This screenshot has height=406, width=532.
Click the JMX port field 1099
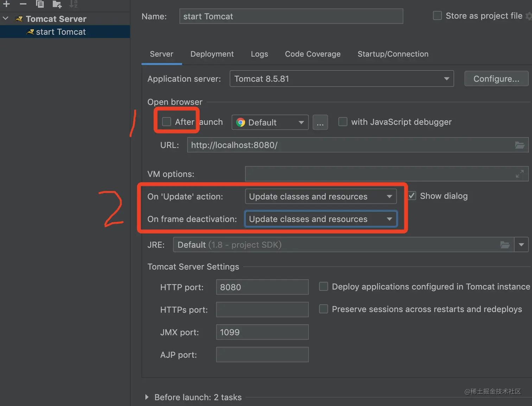click(262, 332)
